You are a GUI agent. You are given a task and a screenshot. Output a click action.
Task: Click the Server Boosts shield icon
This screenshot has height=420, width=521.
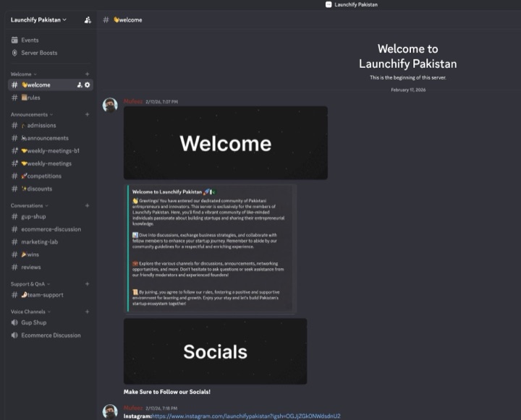(x=14, y=53)
